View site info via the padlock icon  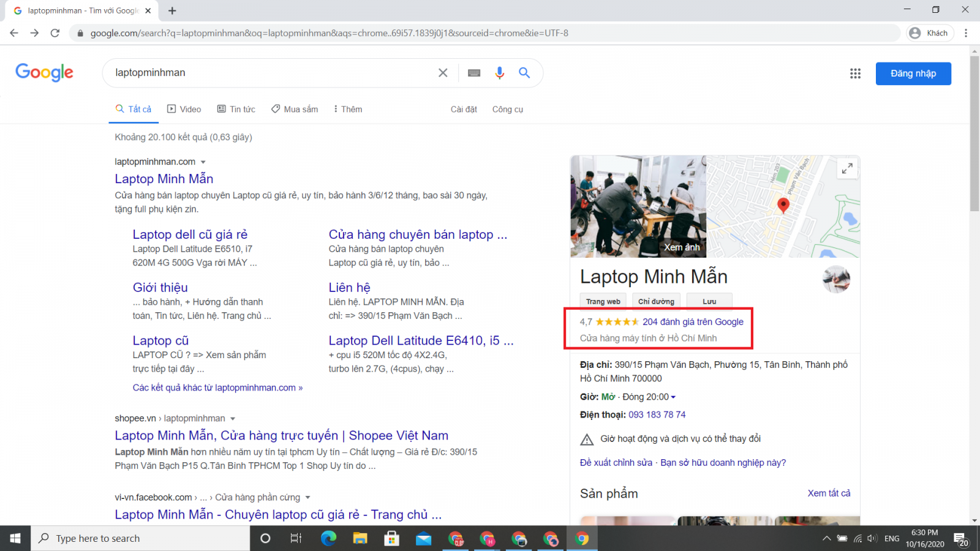[x=80, y=33]
